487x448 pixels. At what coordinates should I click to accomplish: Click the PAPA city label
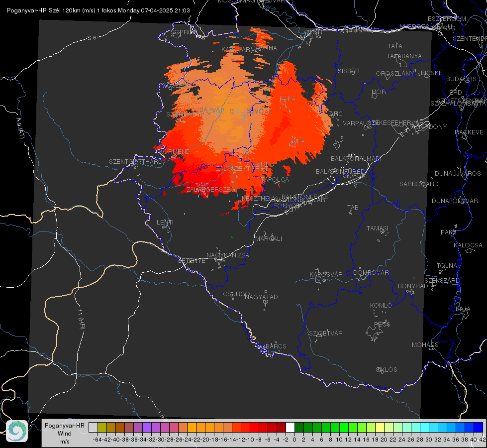tap(288, 99)
